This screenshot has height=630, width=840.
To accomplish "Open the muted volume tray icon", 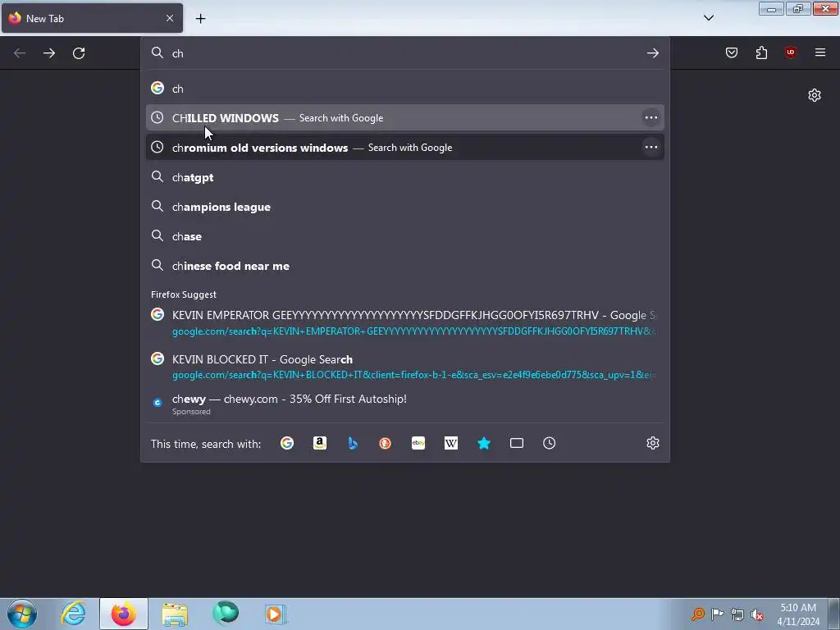I will (x=757, y=615).
